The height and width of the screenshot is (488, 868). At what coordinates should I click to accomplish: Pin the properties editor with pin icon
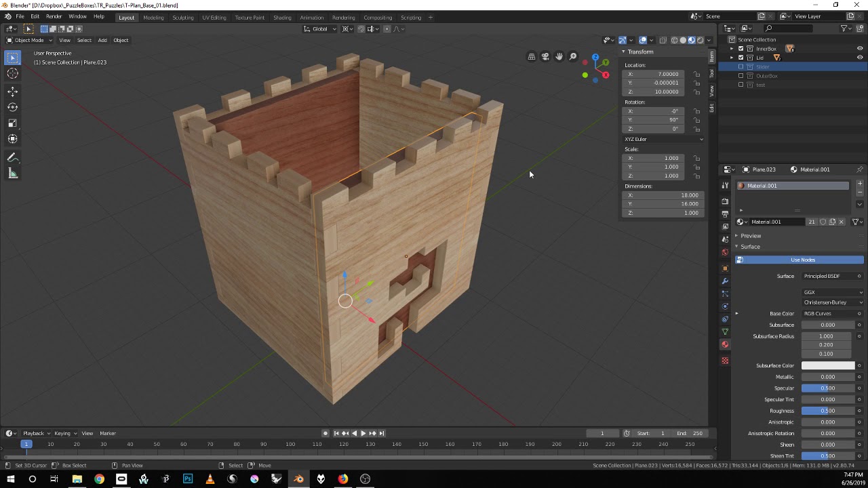(860, 169)
